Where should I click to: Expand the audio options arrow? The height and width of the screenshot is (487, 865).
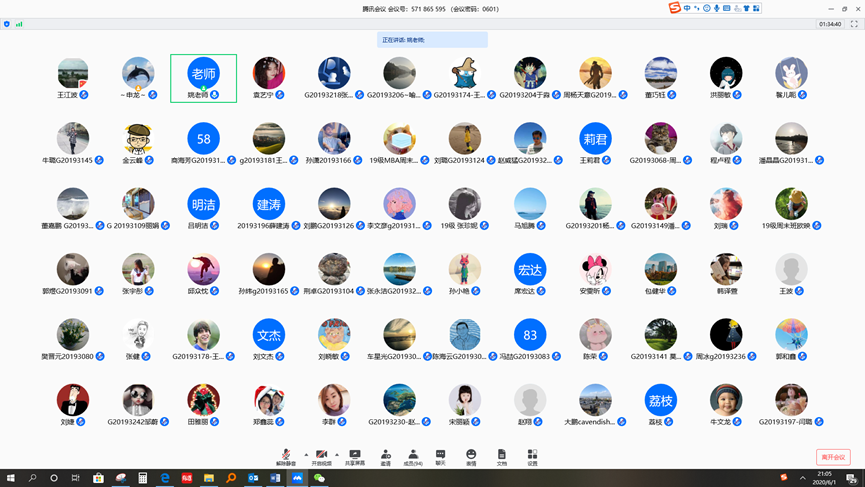pos(306,455)
